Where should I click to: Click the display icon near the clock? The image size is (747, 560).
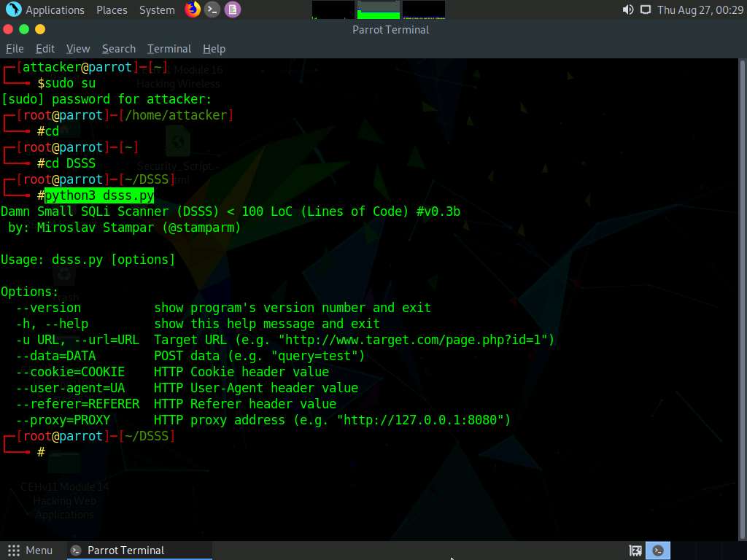(x=646, y=10)
